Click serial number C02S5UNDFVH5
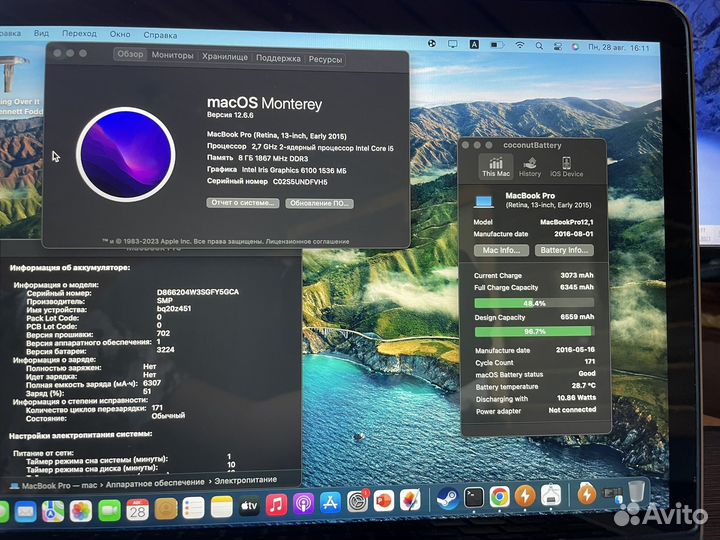The height and width of the screenshot is (540, 720). point(300,182)
